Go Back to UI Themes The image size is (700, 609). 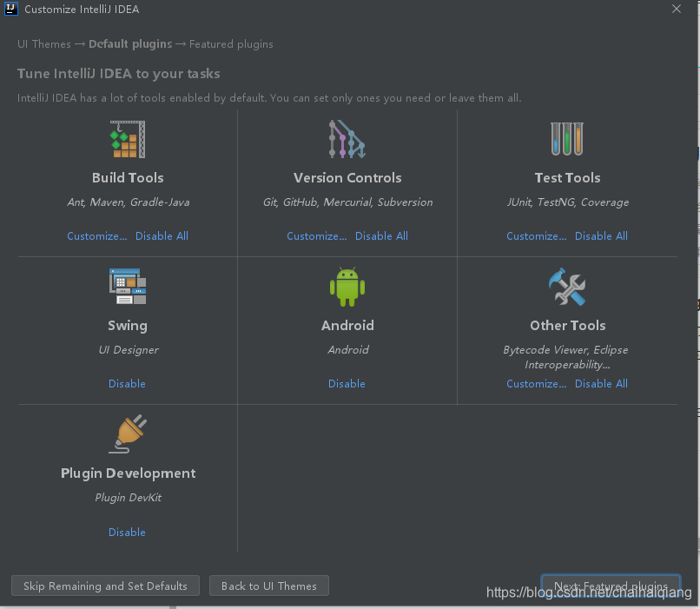click(269, 586)
